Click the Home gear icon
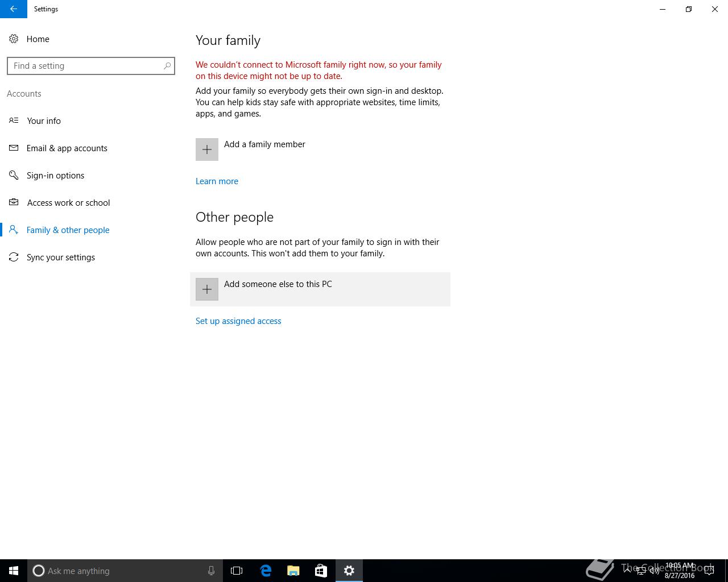Viewport: 728px width, 582px height. [14, 39]
